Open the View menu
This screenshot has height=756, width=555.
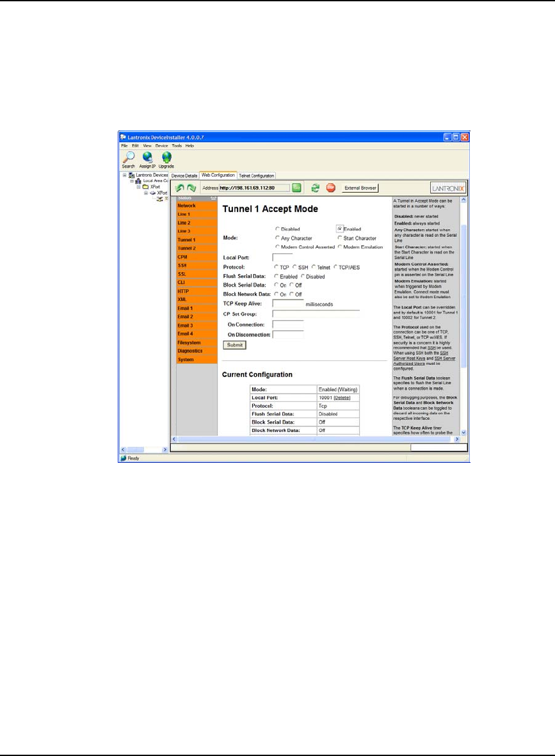[147, 145]
